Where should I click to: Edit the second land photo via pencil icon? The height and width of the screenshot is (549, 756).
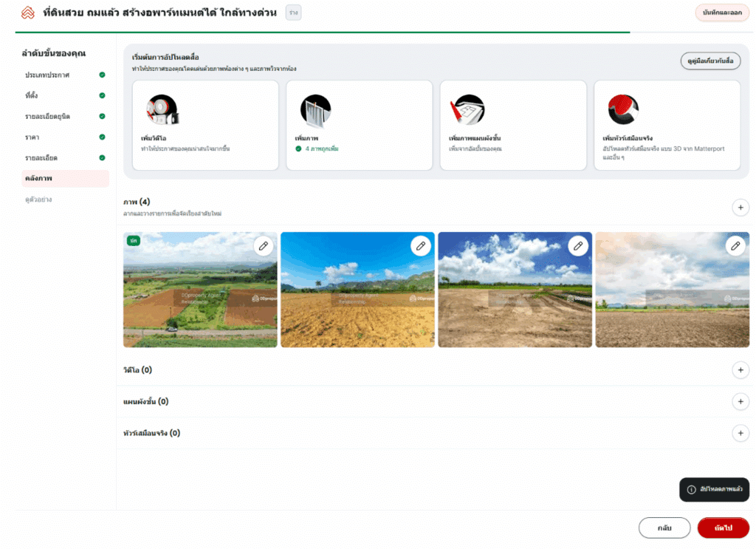point(421,246)
